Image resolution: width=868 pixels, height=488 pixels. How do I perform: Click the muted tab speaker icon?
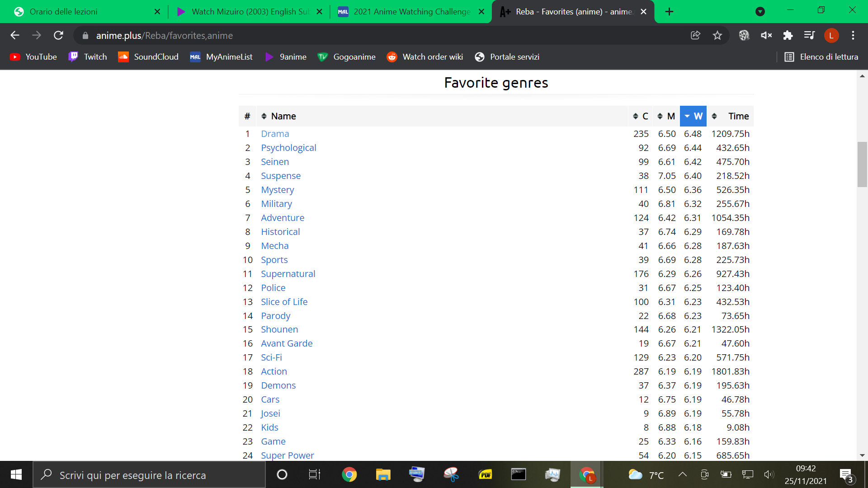point(766,35)
